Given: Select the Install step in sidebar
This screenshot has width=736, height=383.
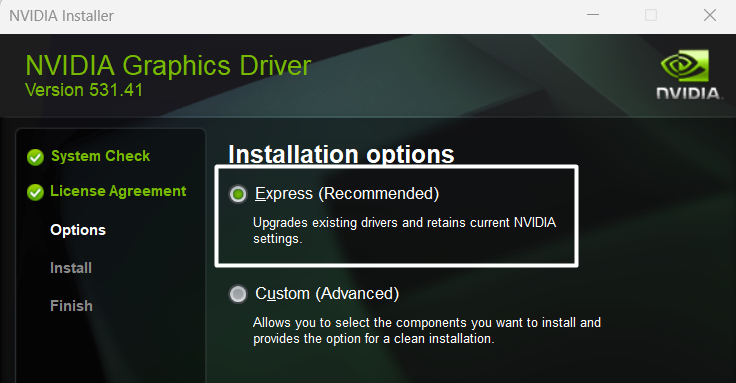Looking at the screenshot, I should pyautogui.click(x=71, y=268).
